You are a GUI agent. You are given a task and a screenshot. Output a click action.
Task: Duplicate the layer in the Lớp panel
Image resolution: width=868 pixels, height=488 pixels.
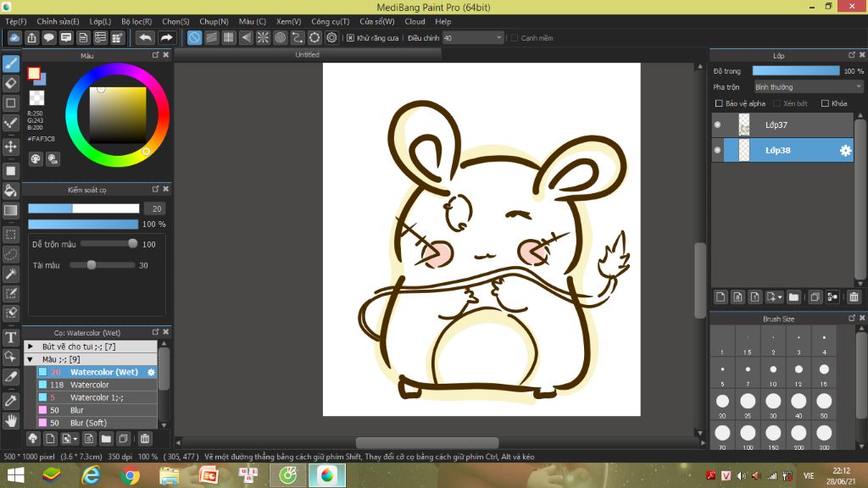(815, 297)
